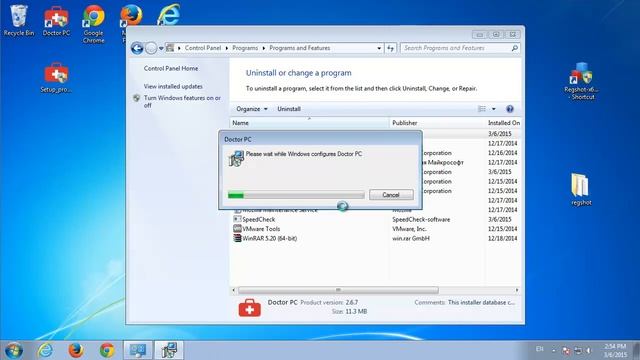Screen dimensions: 640x360
Task: Click the Programs and Features breadcrumb
Action: point(300,48)
